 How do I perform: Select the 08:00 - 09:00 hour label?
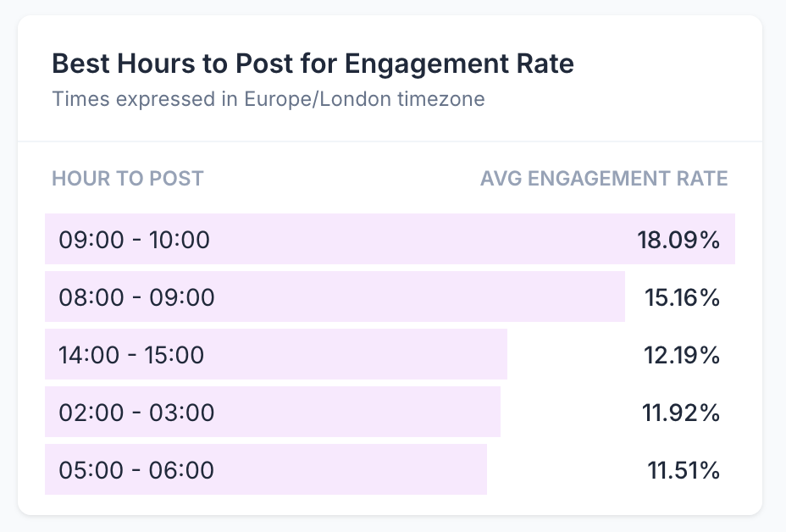coord(136,297)
